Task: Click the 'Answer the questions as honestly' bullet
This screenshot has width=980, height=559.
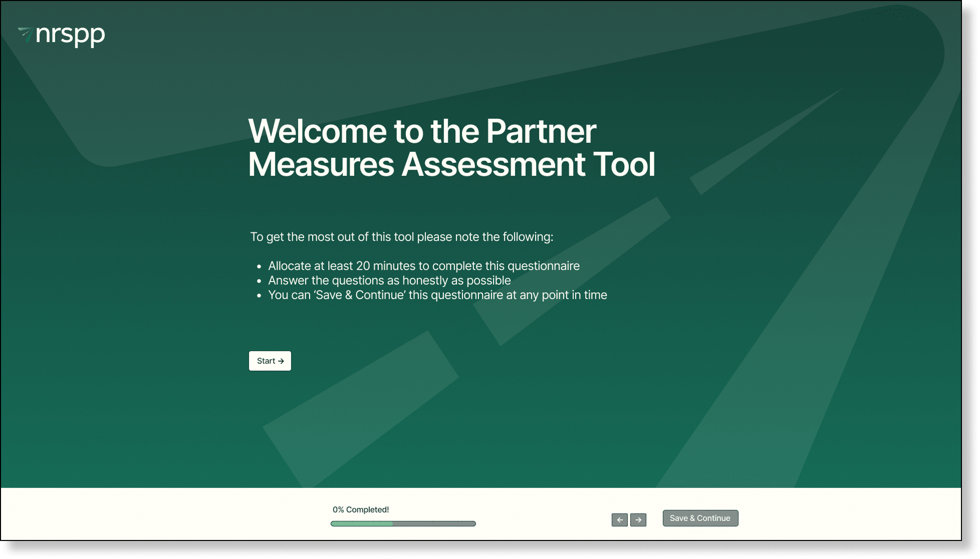Action: point(389,281)
